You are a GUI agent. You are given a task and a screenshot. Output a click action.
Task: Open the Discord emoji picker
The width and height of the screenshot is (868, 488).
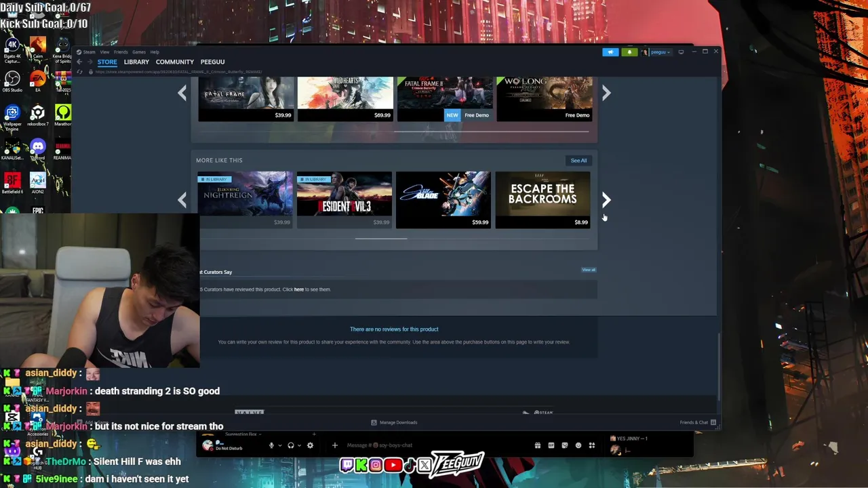tap(578, 445)
